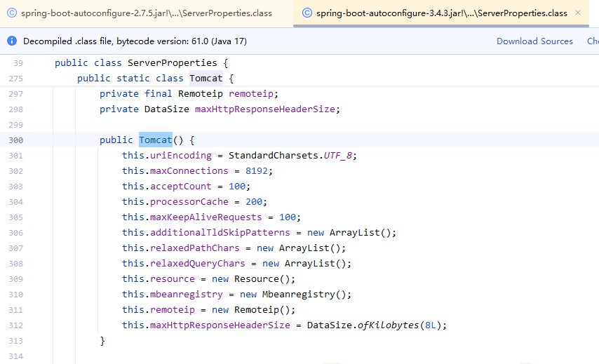The height and width of the screenshot is (364, 599).
Task: Click the Download Sources link
Action: 534,41
